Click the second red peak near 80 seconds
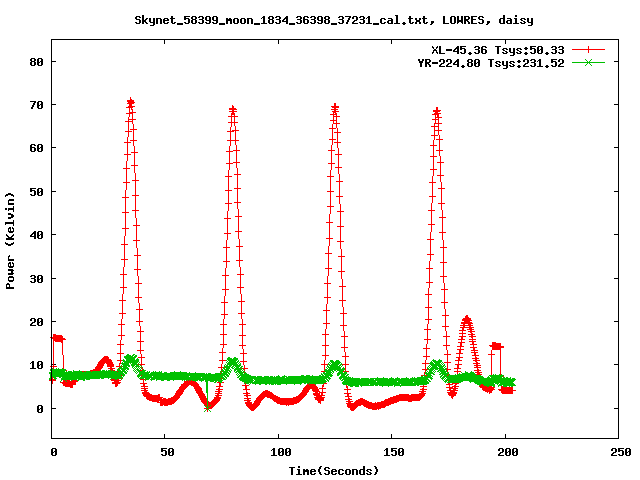The height and width of the screenshot is (480, 640). point(233,109)
